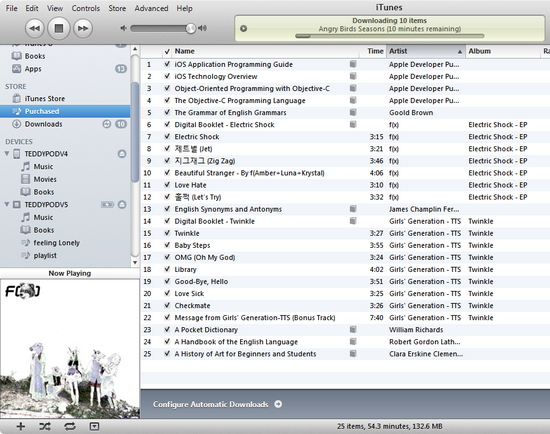Skip to next track button
Image resolution: width=550 pixels, height=434 pixels.
(x=83, y=28)
